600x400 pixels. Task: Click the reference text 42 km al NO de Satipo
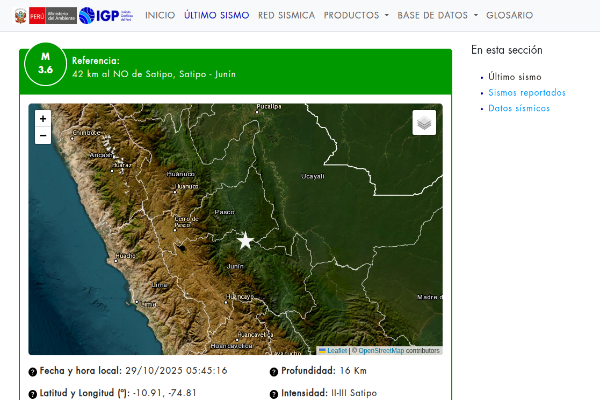coord(154,74)
